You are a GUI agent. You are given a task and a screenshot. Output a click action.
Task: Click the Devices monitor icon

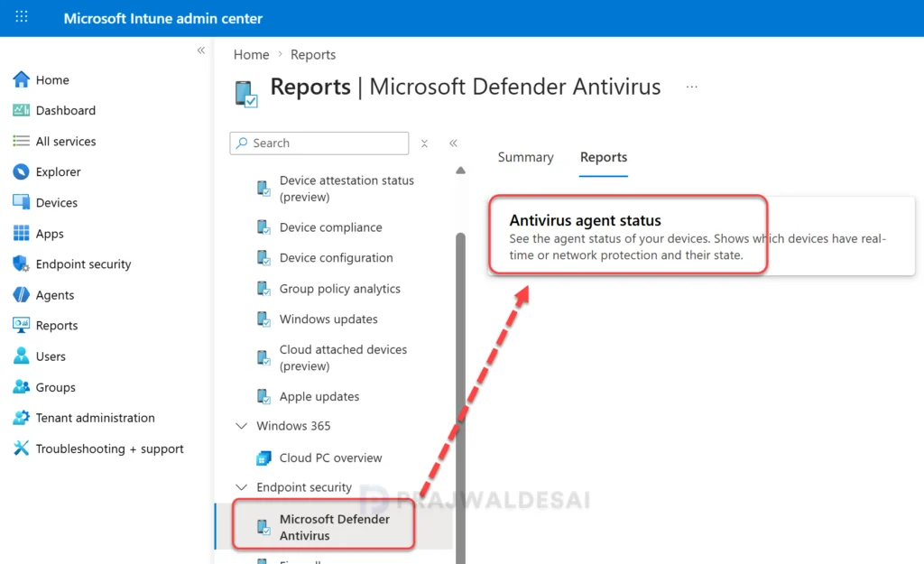[x=22, y=202]
